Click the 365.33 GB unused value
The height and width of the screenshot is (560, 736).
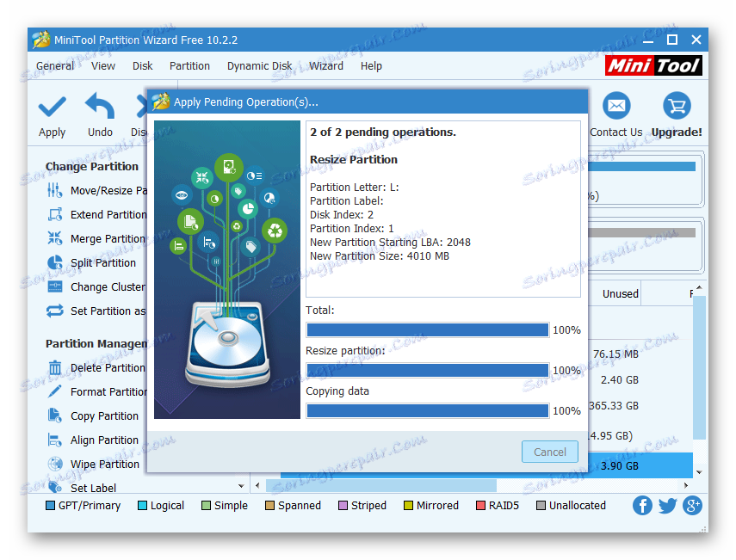click(x=614, y=406)
